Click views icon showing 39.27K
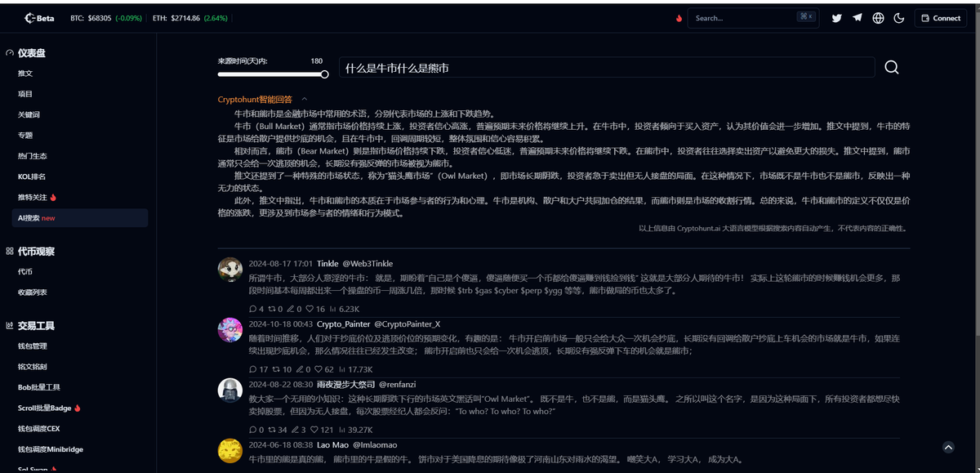Screen dimensions: 980x473 [342, 430]
